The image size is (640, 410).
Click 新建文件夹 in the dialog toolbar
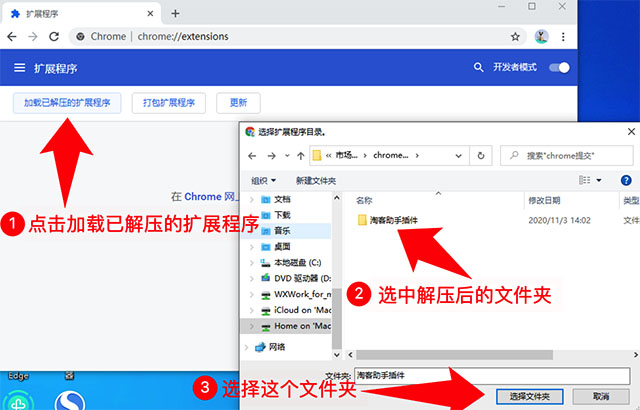(316, 180)
